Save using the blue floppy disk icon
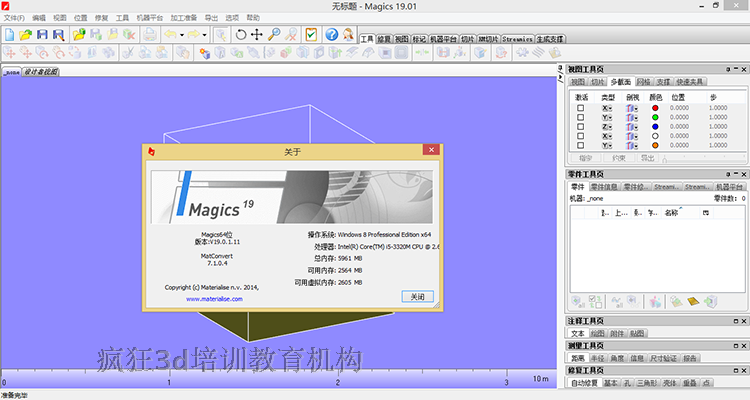The width and height of the screenshot is (750, 400). tap(43, 34)
